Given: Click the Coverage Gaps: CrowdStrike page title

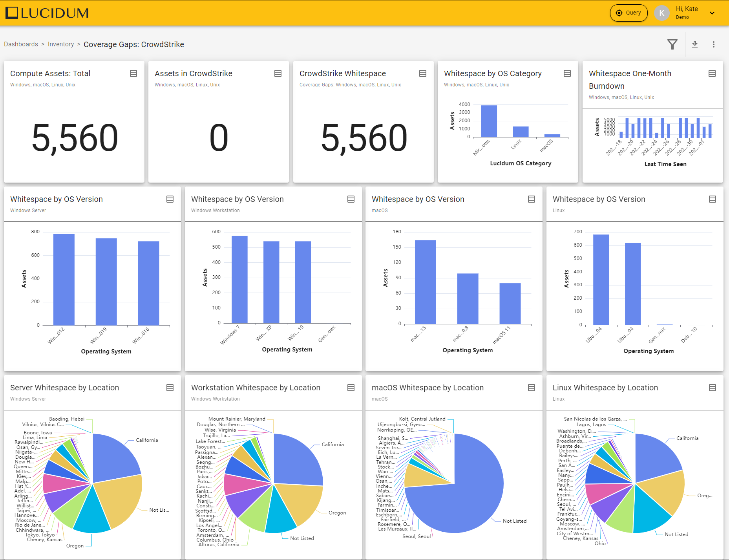Looking at the screenshot, I should [x=134, y=44].
